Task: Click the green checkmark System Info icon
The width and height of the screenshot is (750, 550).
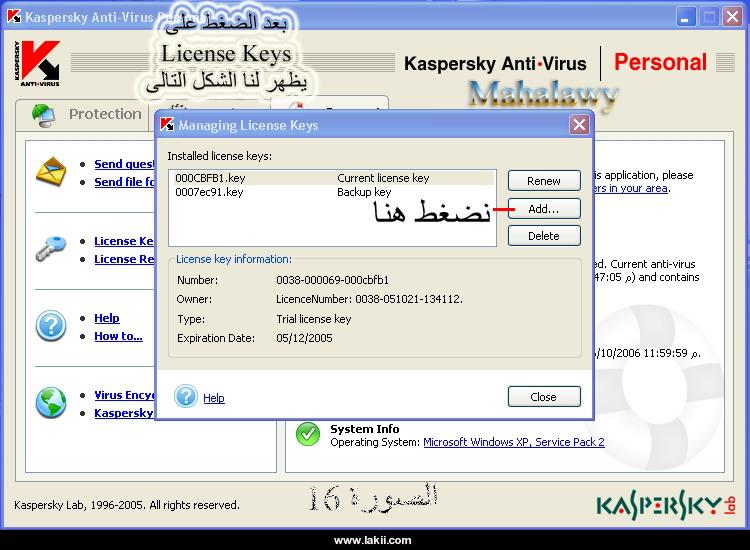Action: click(x=308, y=434)
